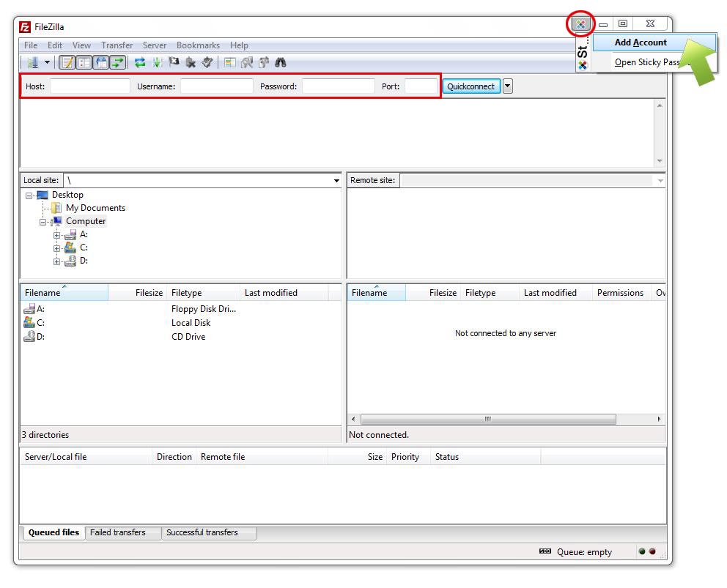727x588 pixels.
Task: Toggle processing of transfer queue
Action: (x=157, y=62)
